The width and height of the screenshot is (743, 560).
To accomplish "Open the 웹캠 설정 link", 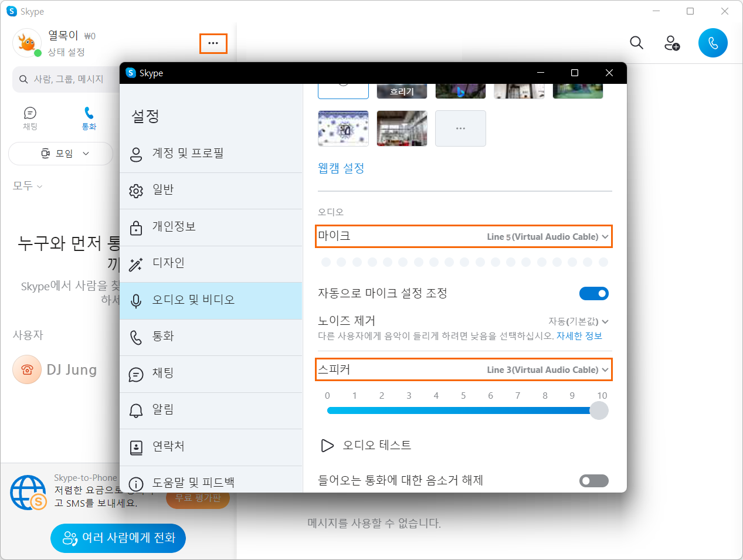I will click(341, 168).
